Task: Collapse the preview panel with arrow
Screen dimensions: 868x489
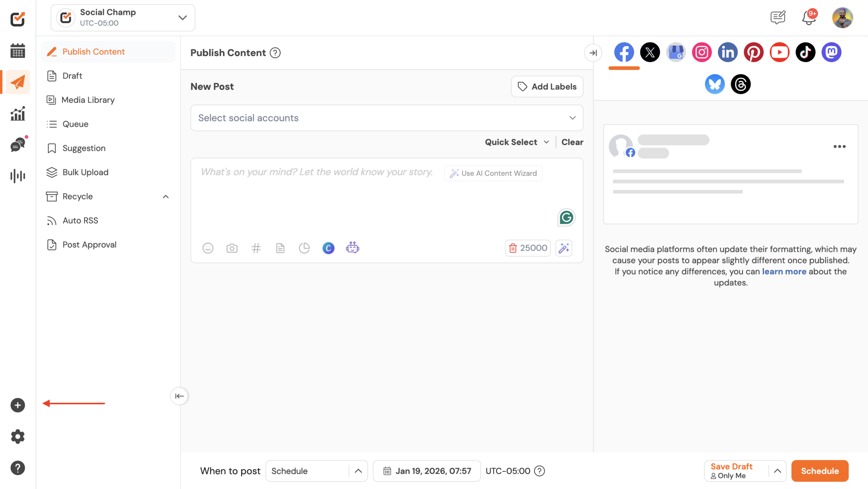Action: coord(593,53)
